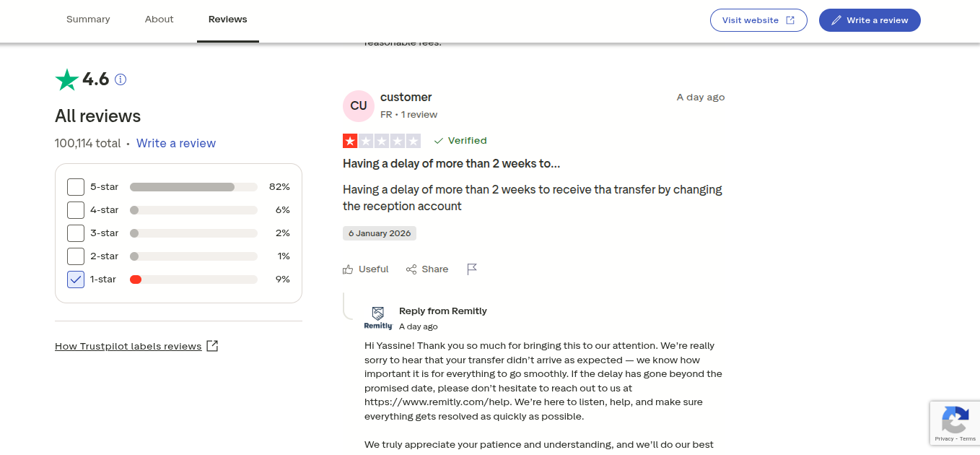This screenshot has height=455, width=980.
Task: Click the pencil icon in Write a review
Action: [836, 20]
